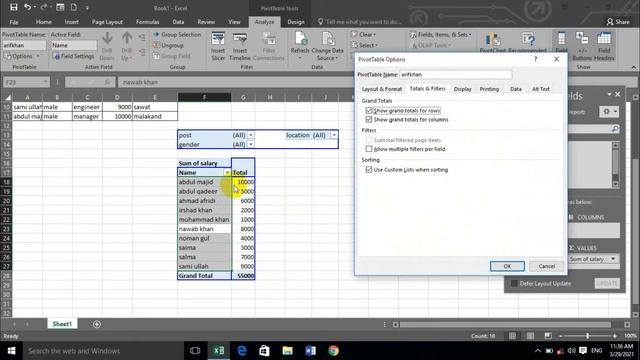The width and height of the screenshot is (640, 360).
Task: Open Word from the taskbar
Action: coord(310,351)
